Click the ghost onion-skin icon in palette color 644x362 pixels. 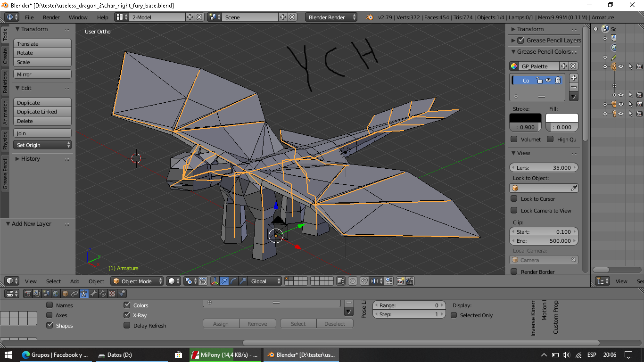click(x=558, y=81)
